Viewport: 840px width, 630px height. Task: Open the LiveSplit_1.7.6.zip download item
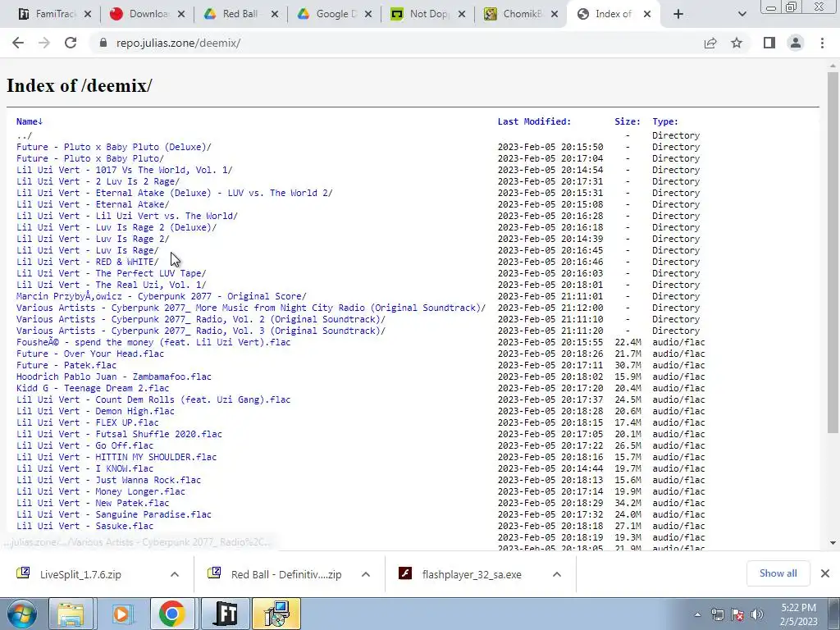pos(81,574)
